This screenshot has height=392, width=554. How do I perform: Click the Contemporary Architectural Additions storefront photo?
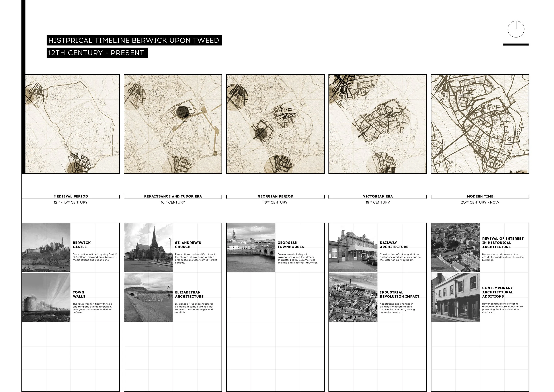coord(455,297)
